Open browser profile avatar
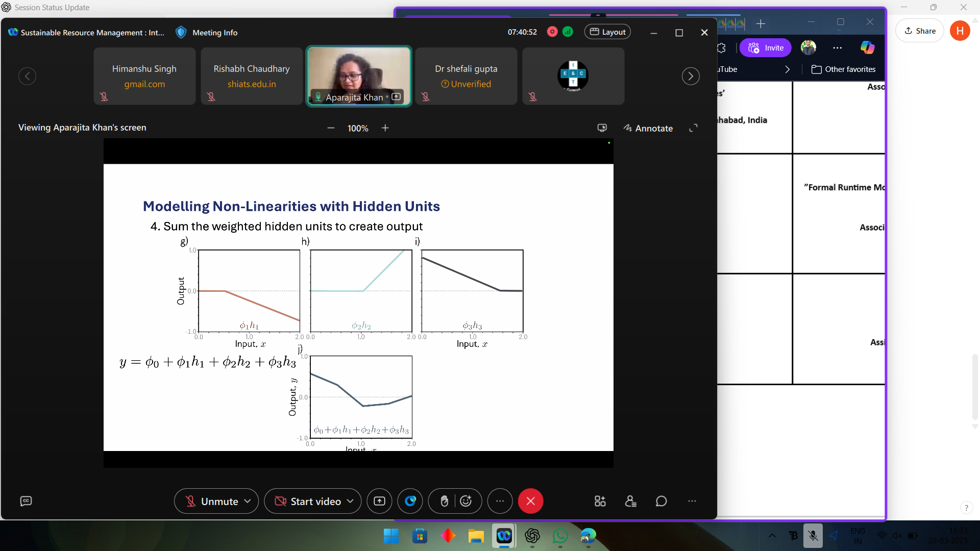 pyautogui.click(x=808, y=47)
